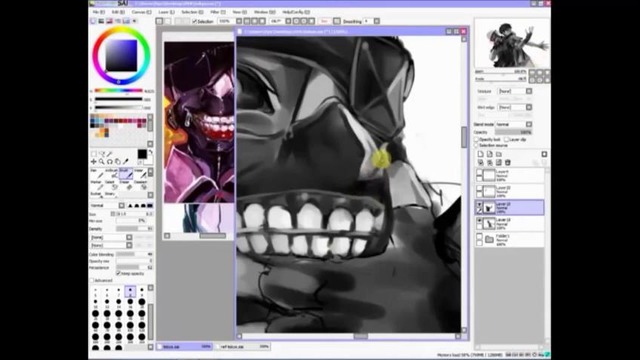Select the Water brush tool
The height and width of the screenshot is (360, 640).
pyautogui.click(x=140, y=173)
